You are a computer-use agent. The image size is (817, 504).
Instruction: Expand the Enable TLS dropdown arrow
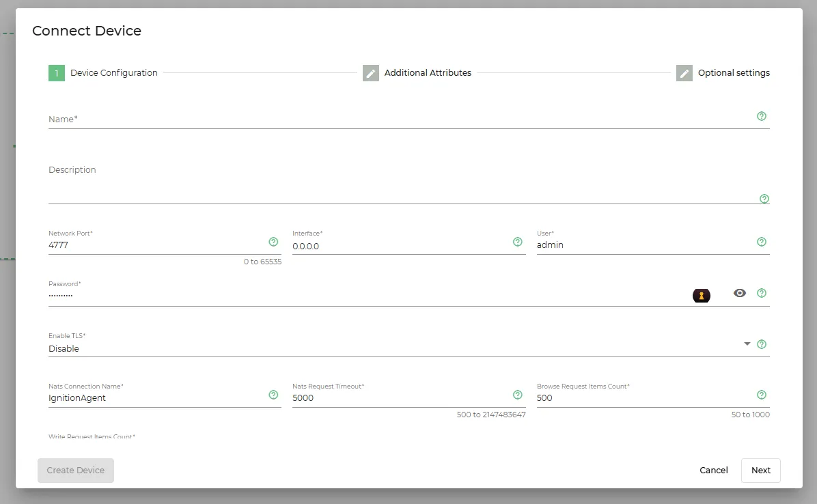point(747,344)
